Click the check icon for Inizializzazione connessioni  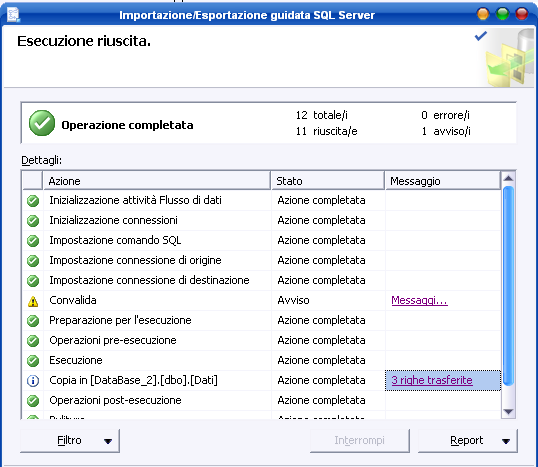point(33,221)
